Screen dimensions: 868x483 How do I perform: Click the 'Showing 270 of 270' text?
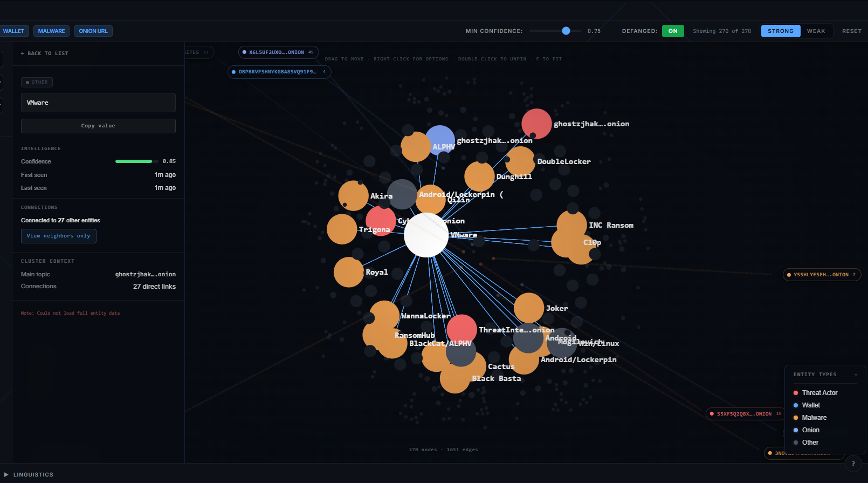tap(722, 31)
